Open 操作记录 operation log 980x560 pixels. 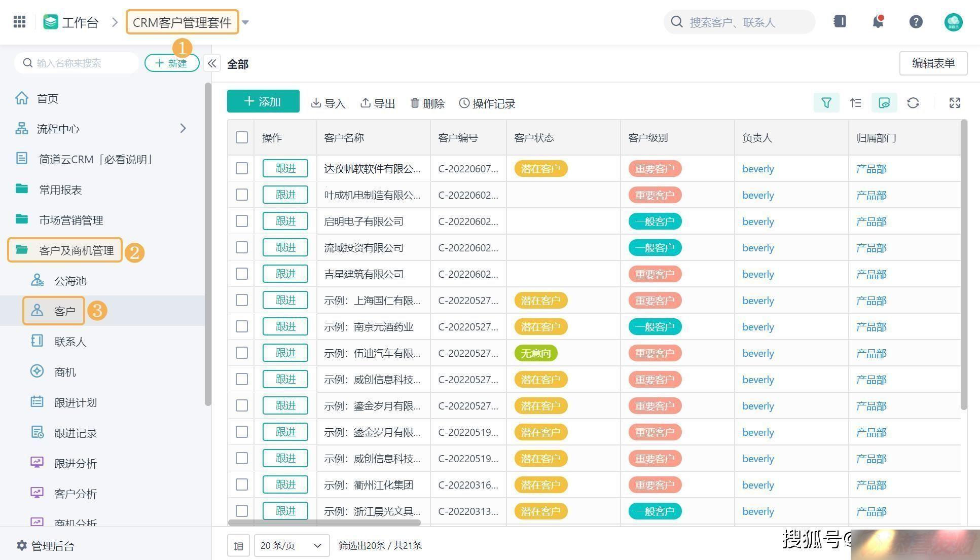pos(487,103)
